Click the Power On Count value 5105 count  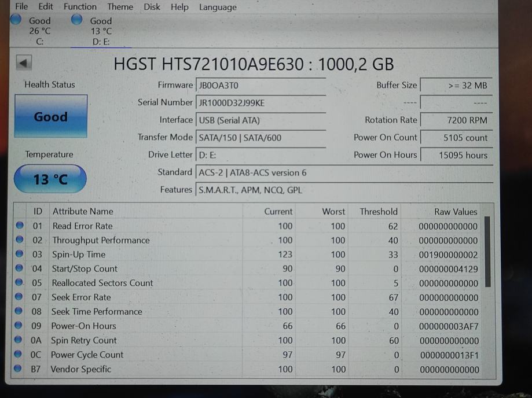[456, 138]
